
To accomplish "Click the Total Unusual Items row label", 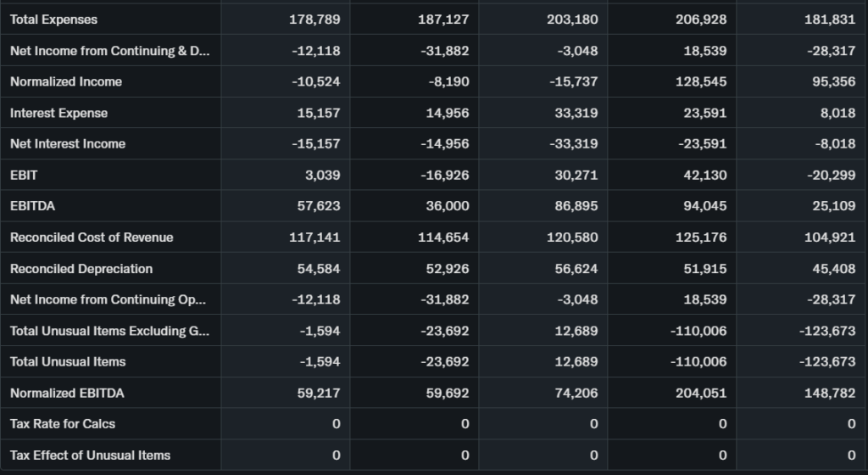I will coord(68,362).
